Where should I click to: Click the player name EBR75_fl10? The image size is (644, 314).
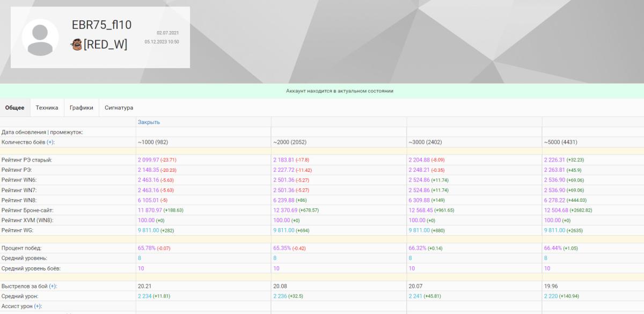click(x=101, y=25)
